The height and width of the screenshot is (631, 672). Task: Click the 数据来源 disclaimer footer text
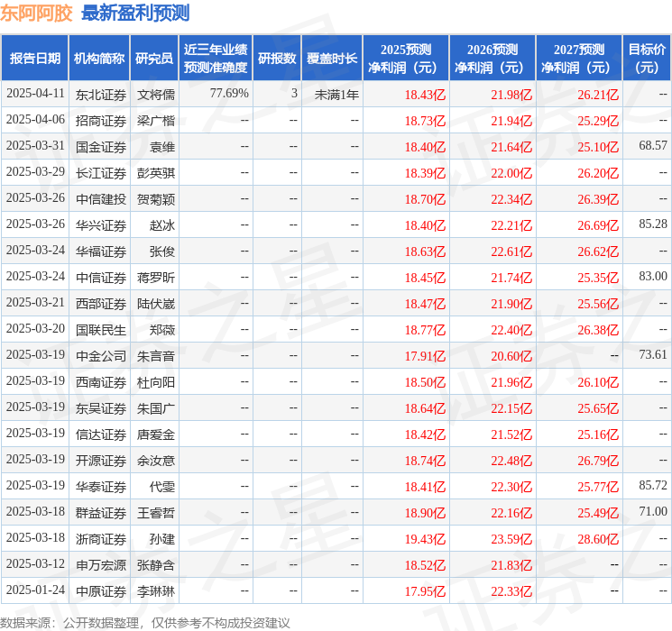click(x=145, y=623)
